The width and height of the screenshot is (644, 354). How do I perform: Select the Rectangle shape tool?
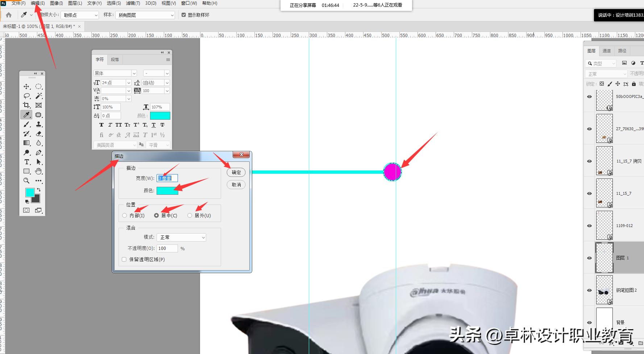point(26,171)
